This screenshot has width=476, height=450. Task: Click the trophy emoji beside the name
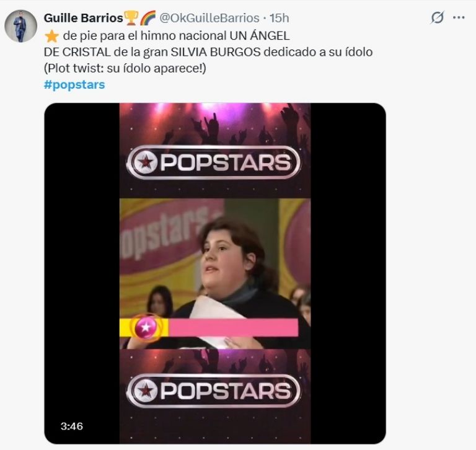131,18
